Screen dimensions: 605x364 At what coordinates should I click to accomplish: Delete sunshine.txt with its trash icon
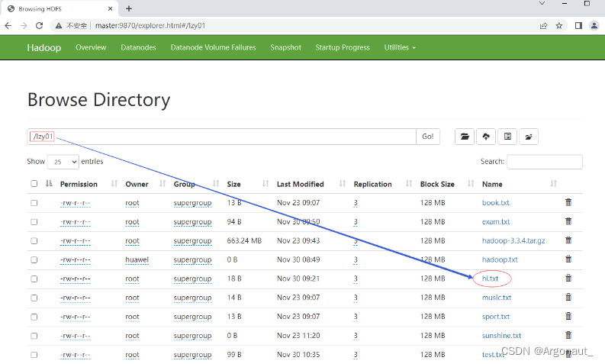coord(568,335)
